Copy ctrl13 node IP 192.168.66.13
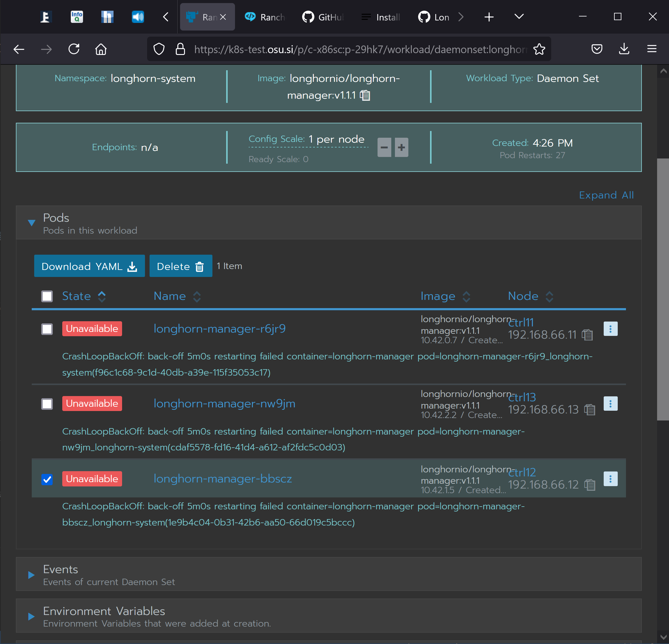Viewport: 669px width, 644px height. click(x=589, y=409)
